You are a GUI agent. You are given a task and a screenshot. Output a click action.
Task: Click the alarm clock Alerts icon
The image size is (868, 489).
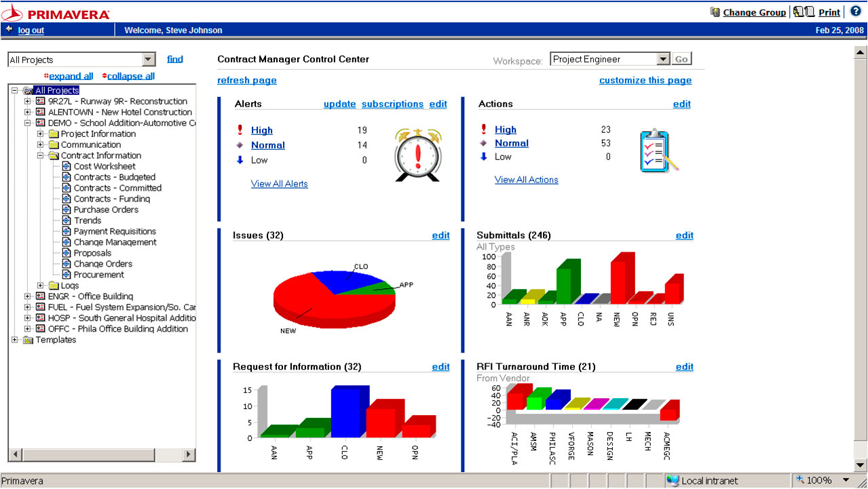coord(417,155)
